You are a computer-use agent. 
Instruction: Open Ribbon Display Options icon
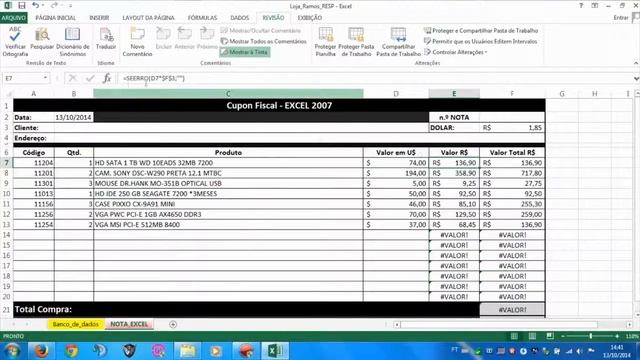pos(595,6)
